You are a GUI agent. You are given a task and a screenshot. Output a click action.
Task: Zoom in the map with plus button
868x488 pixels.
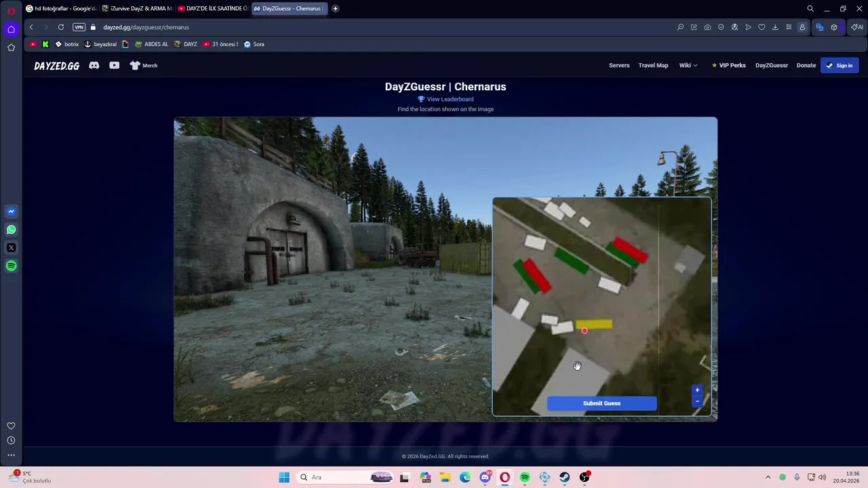[x=697, y=390]
